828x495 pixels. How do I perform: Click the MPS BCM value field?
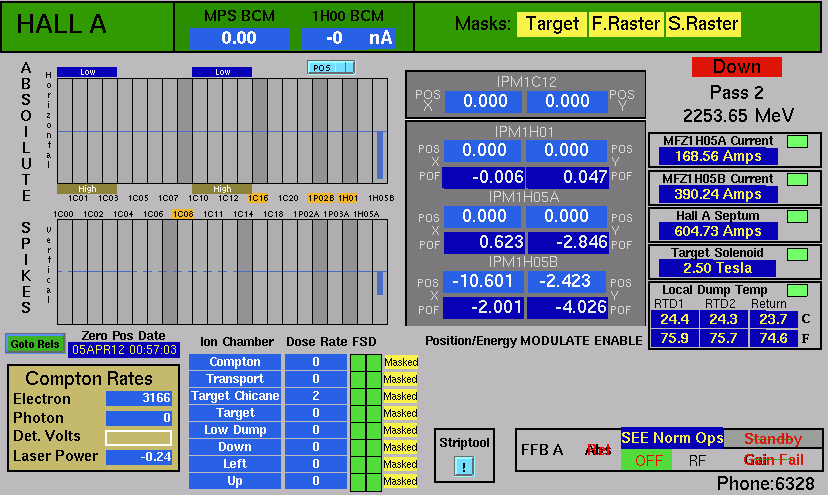pyautogui.click(x=239, y=39)
